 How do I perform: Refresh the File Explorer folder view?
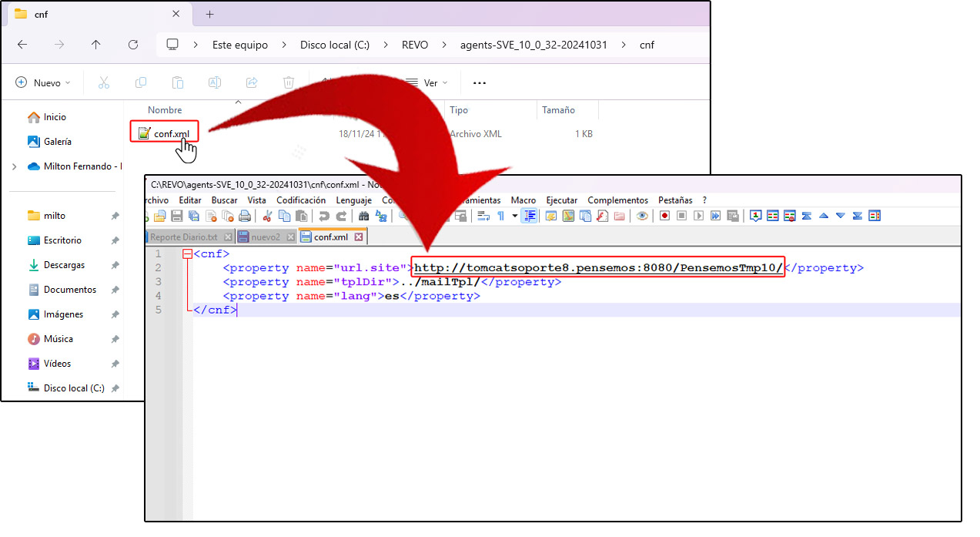pos(133,45)
